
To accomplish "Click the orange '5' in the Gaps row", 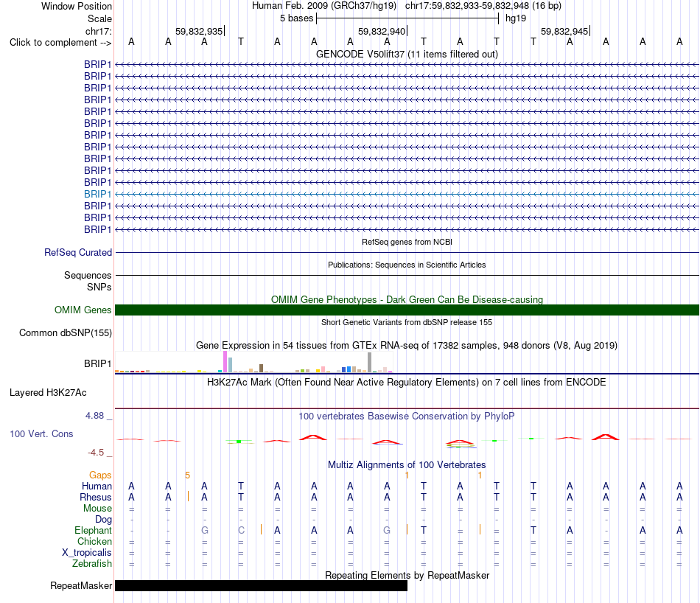I will coord(187,475).
